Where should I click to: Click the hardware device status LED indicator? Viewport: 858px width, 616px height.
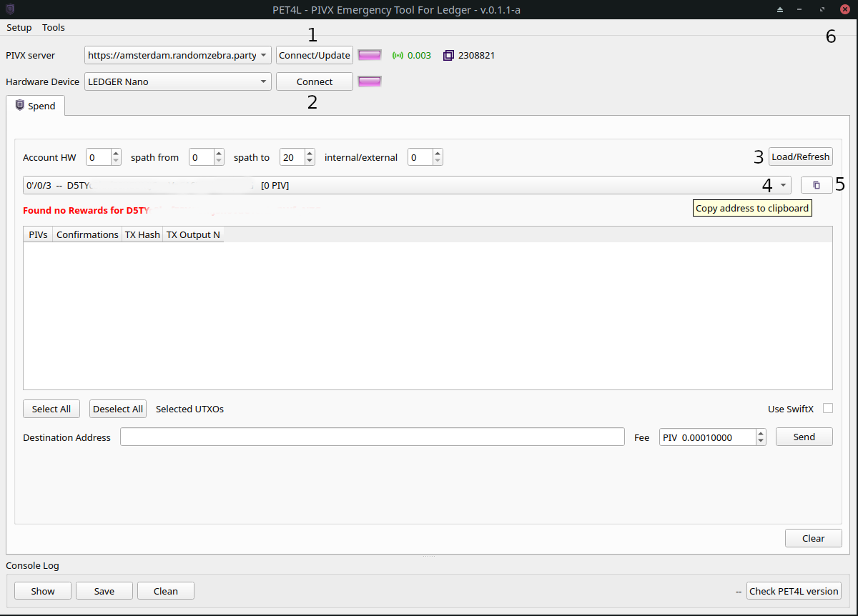[x=370, y=81]
